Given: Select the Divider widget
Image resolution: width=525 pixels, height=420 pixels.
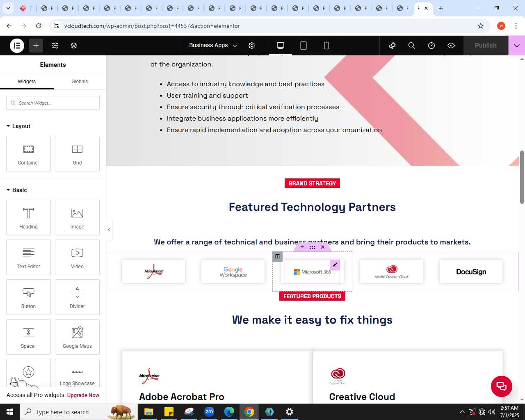Looking at the screenshot, I should (x=77, y=297).
